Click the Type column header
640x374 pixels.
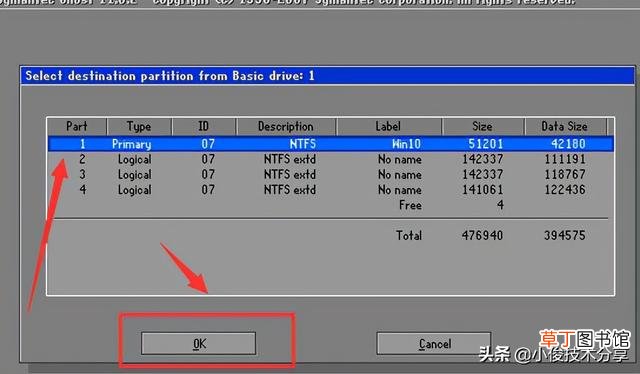[x=139, y=126]
